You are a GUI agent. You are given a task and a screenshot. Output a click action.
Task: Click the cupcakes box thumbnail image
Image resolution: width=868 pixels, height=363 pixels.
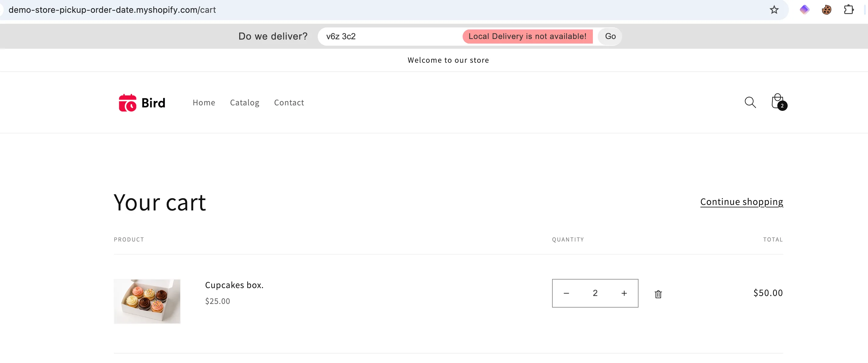pos(147,301)
